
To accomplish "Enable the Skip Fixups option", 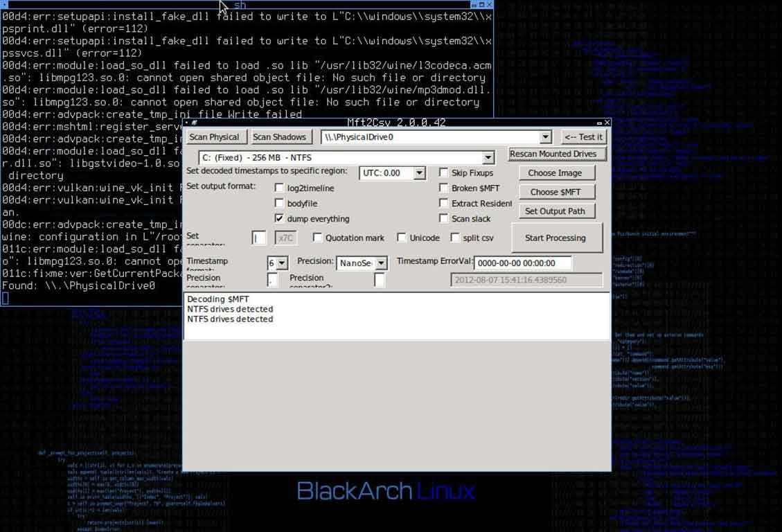I will tap(443, 172).
